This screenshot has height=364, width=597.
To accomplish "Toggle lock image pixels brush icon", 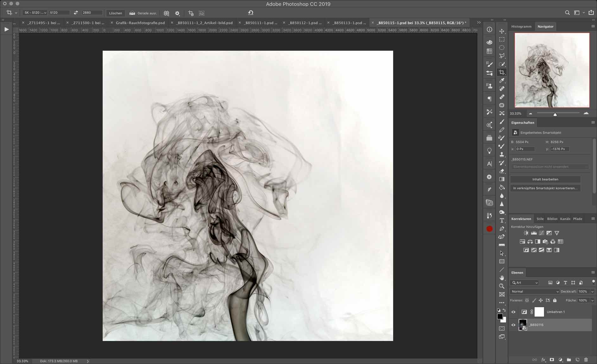I will [x=534, y=300].
